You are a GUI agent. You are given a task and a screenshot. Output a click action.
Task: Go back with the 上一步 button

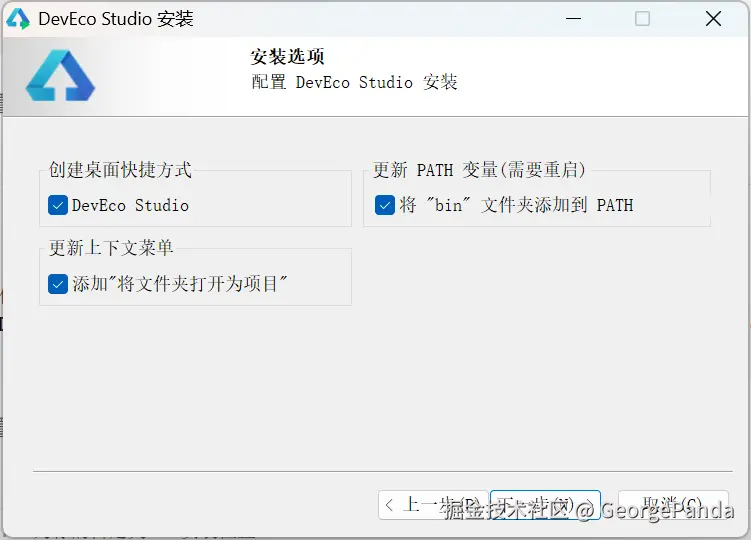(x=432, y=505)
